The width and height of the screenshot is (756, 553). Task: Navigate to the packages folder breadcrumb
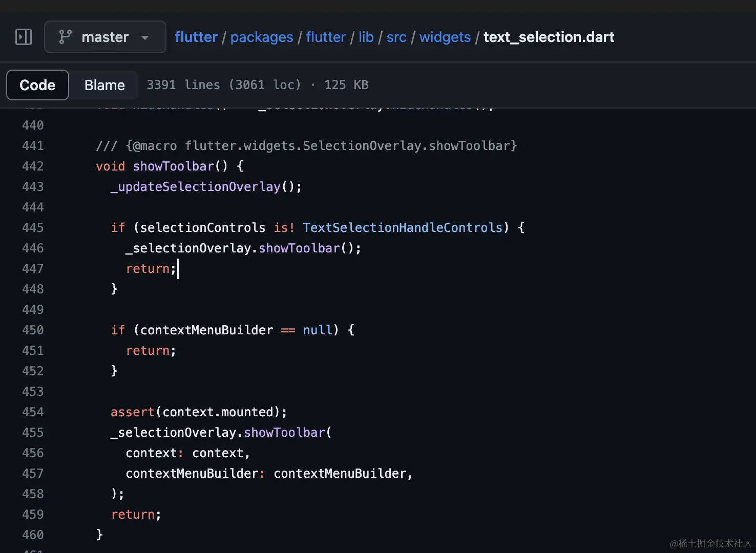262,37
